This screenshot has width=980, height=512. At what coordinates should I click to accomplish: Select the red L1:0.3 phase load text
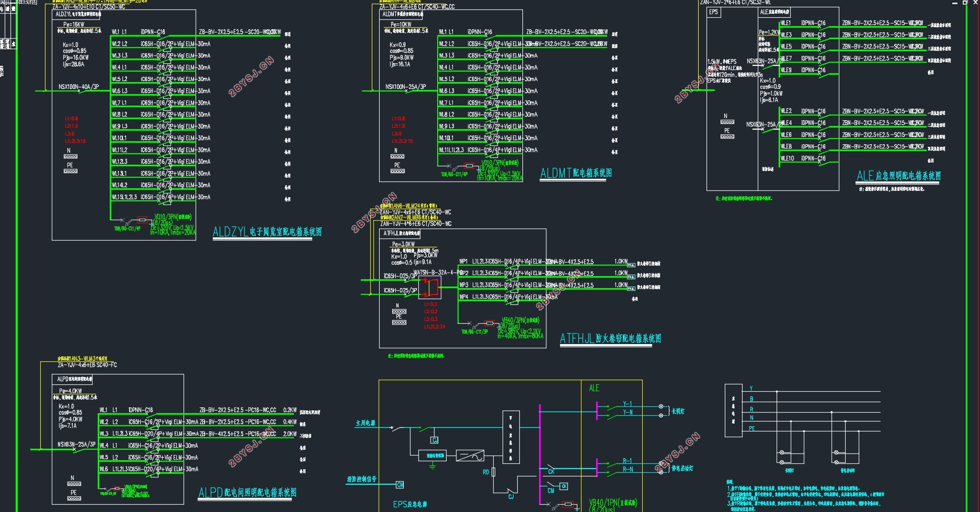click(x=430, y=304)
